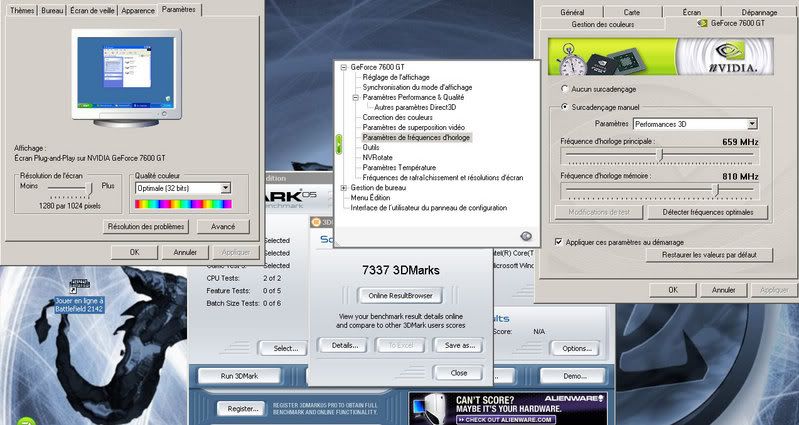Click Annuler in Display Properties window
The height and width of the screenshot is (425, 799).
(x=185, y=252)
